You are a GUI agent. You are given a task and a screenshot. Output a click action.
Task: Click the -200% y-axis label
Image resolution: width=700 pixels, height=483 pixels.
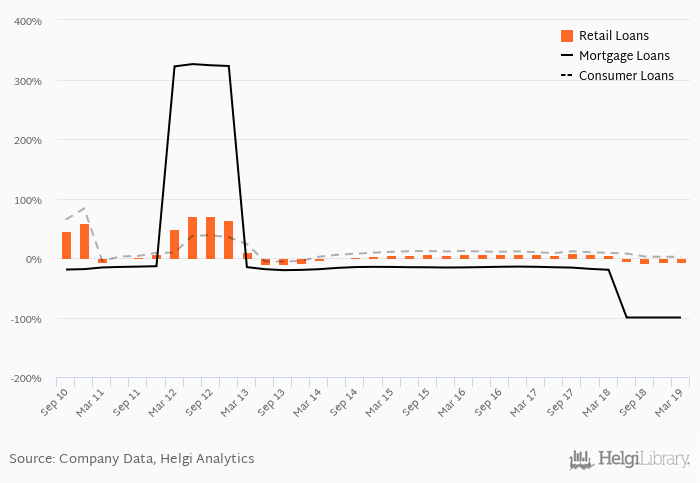26,379
